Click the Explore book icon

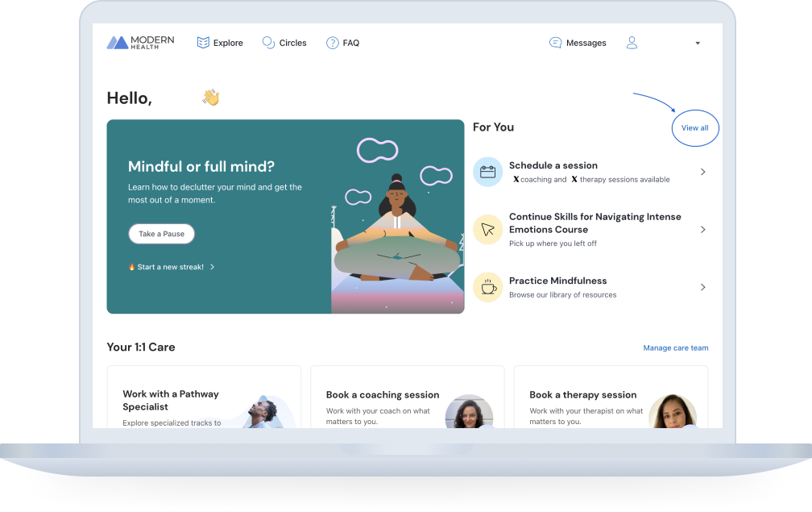click(203, 43)
